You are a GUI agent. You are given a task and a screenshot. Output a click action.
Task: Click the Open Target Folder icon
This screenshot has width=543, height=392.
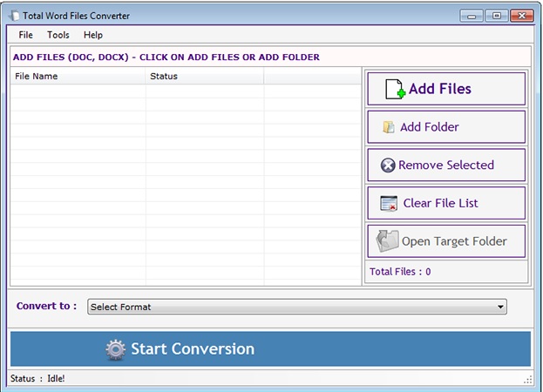(387, 241)
